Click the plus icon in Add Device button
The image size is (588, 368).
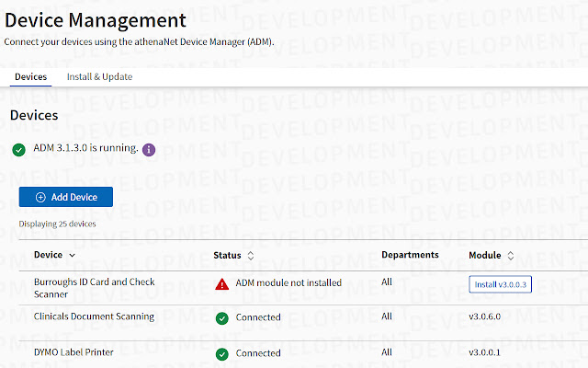[x=40, y=197]
